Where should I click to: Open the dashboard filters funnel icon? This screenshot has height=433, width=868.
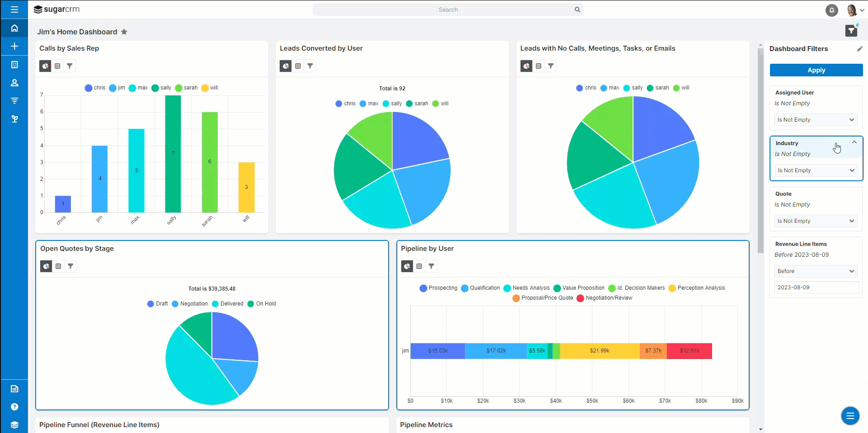tap(851, 30)
